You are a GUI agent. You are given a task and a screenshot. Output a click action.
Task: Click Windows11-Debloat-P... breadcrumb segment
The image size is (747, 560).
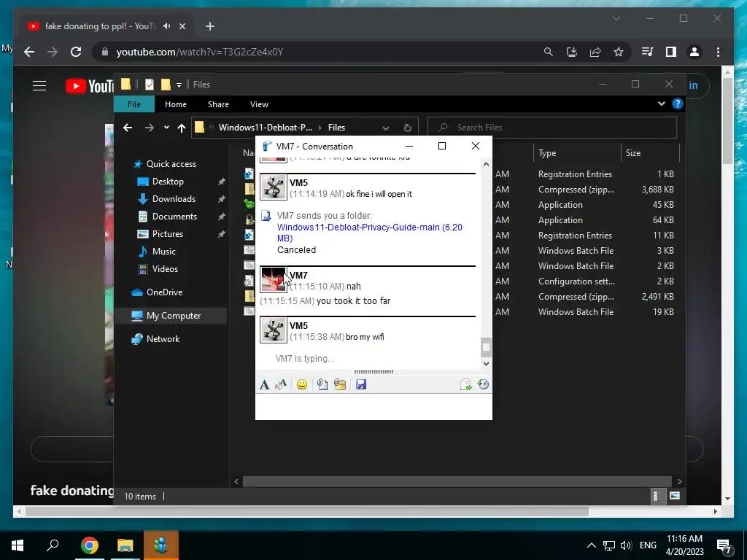(x=266, y=128)
